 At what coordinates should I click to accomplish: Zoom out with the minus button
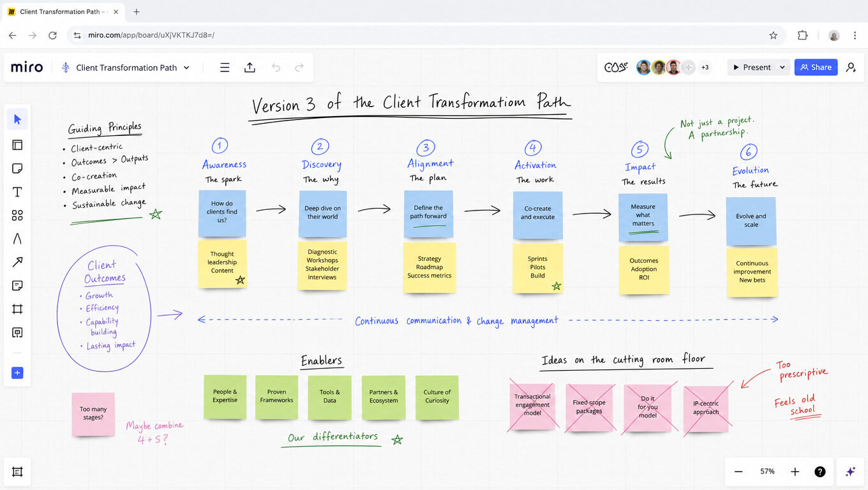tap(738, 471)
